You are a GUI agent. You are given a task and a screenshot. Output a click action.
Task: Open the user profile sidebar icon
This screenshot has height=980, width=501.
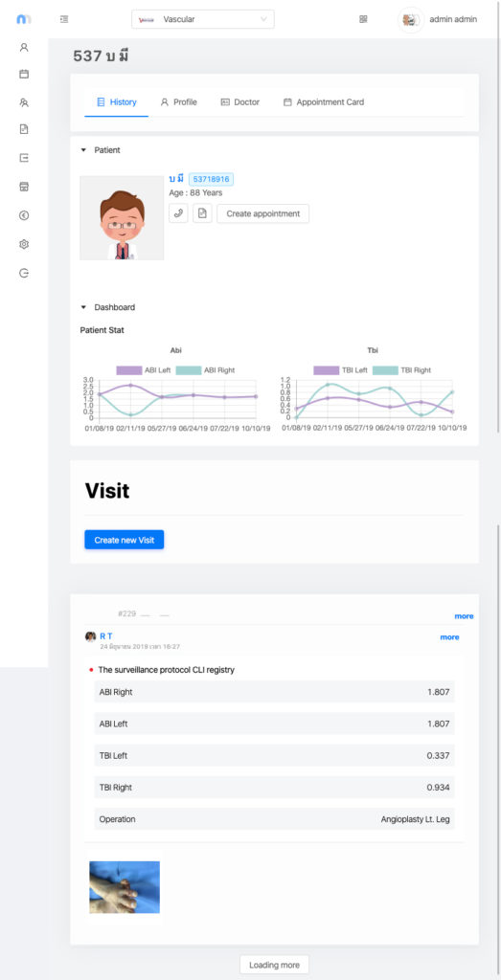click(24, 47)
